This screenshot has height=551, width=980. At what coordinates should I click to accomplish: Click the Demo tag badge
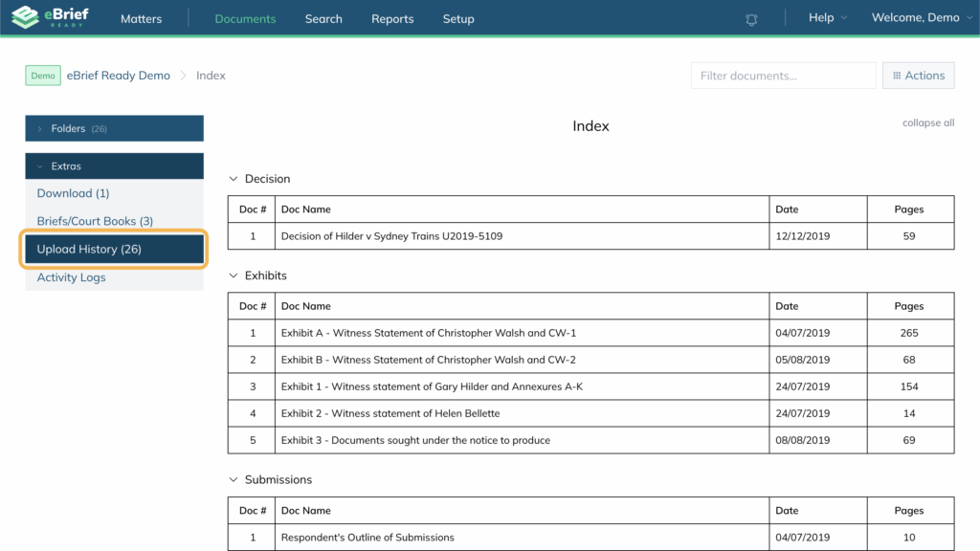click(x=43, y=76)
